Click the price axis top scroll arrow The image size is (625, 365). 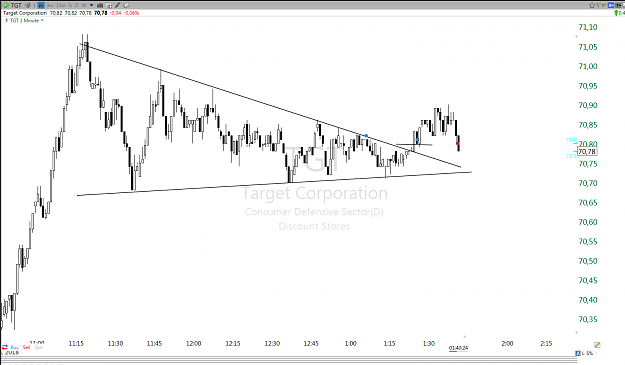[x=576, y=37]
